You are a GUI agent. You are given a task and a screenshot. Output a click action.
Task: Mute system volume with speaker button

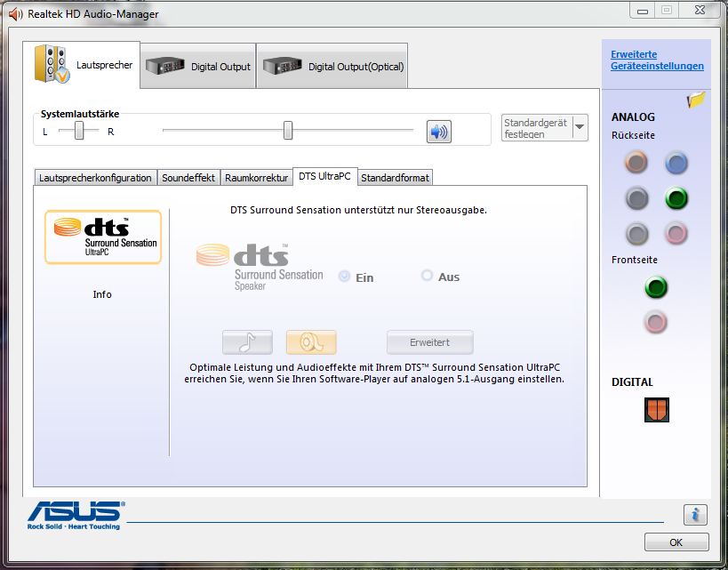click(439, 132)
